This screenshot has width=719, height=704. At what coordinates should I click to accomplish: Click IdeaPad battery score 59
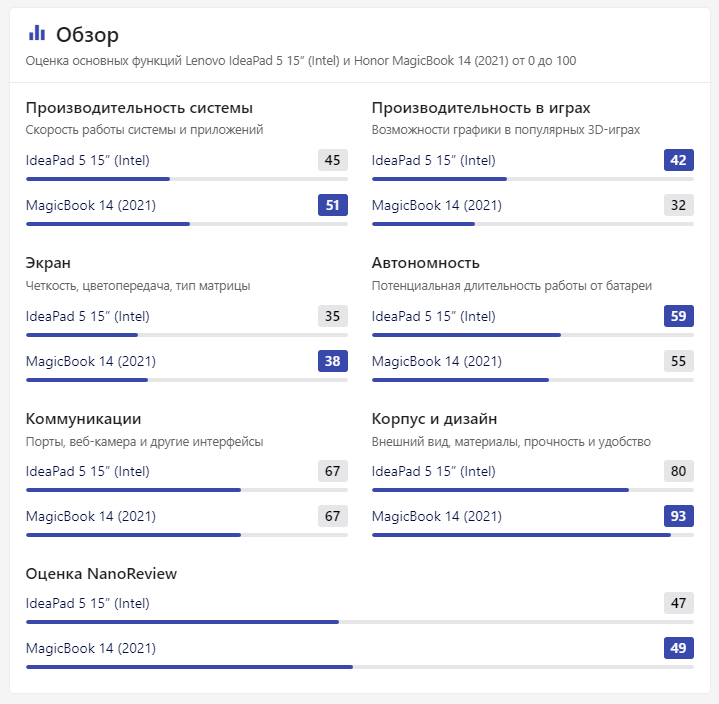click(679, 316)
